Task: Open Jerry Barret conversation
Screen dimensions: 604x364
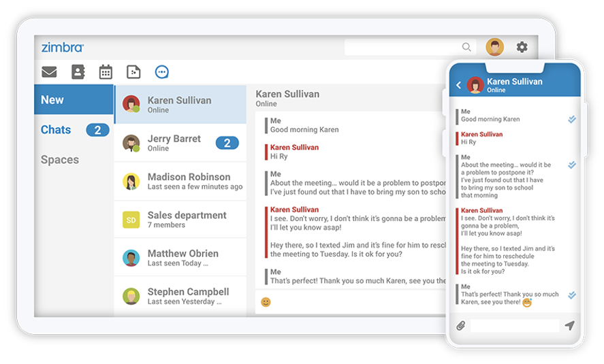Action: tap(180, 143)
